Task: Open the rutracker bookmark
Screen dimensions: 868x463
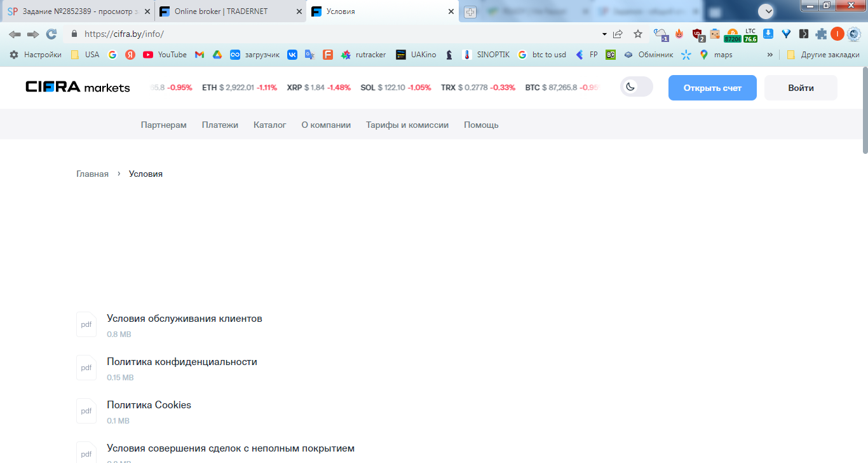Action: tap(363, 55)
